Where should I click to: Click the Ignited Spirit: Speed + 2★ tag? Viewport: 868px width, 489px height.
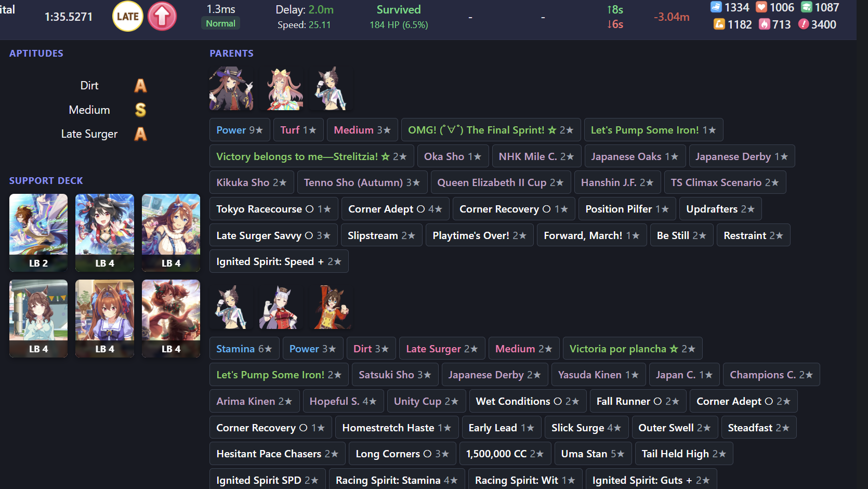pyautogui.click(x=279, y=261)
